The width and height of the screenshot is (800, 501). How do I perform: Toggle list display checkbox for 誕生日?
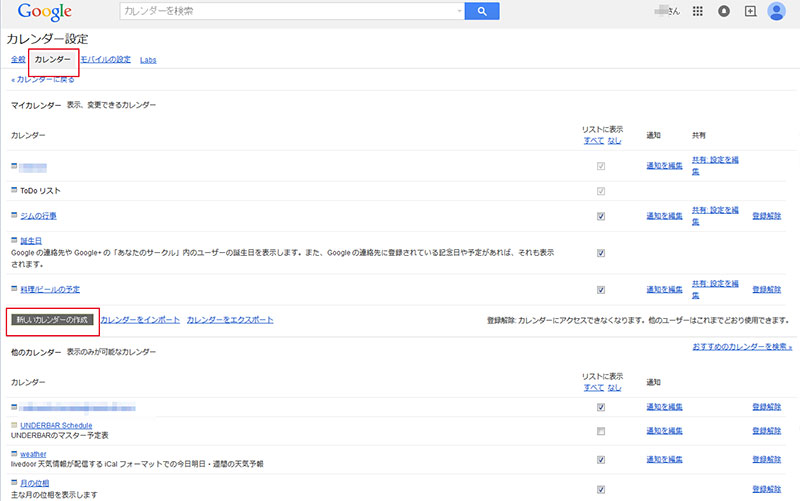601,253
